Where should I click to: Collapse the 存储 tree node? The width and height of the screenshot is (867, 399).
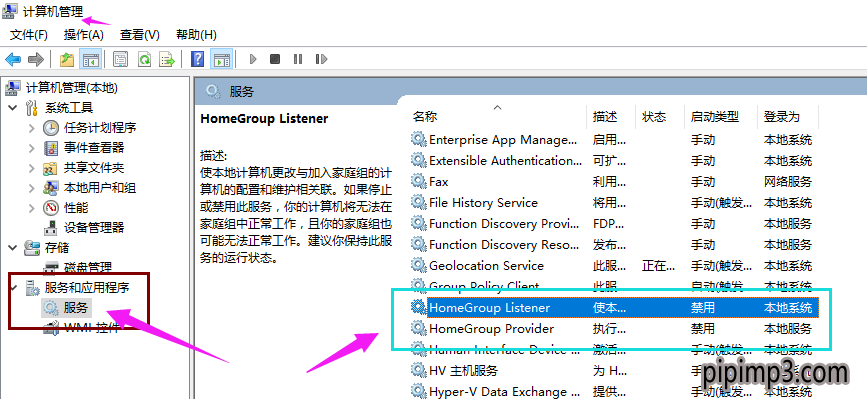point(13,248)
